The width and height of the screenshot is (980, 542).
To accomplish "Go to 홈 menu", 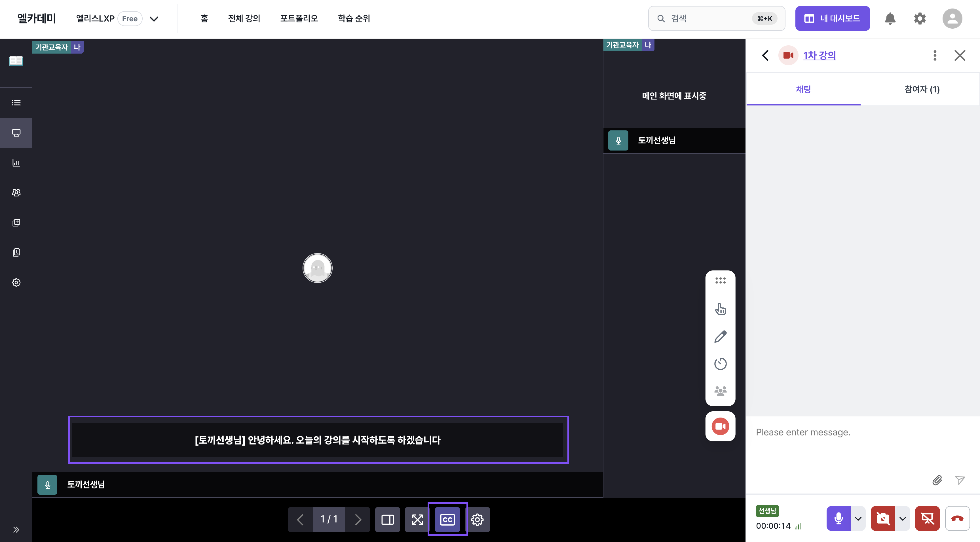I will pos(204,18).
